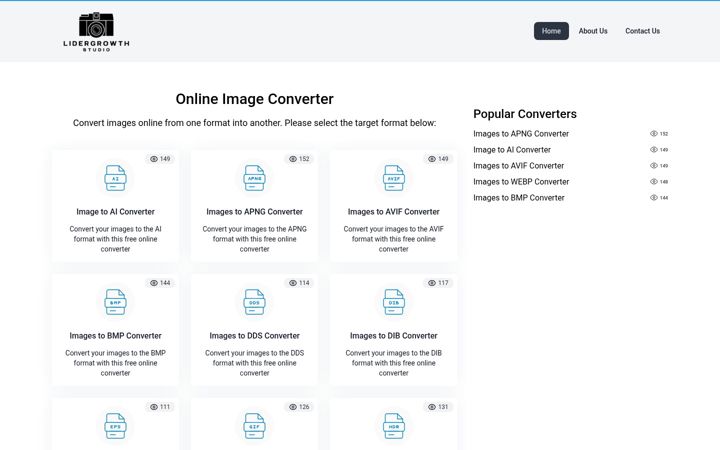Click eye icon beside popular BMP Converter
720x450 pixels.
[x=654, y=198]
